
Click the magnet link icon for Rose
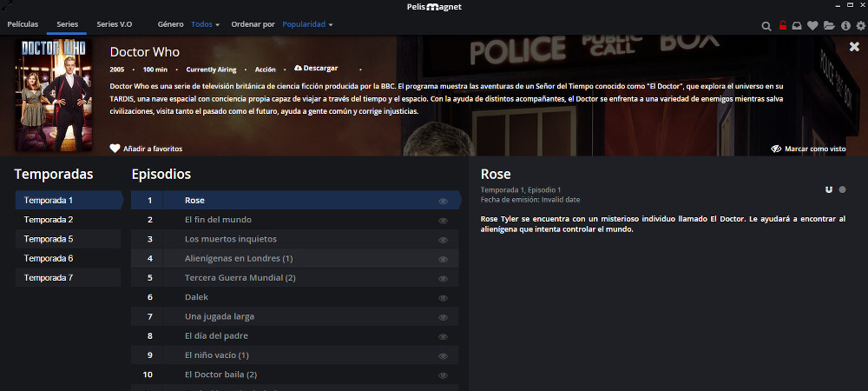[829, 189]
